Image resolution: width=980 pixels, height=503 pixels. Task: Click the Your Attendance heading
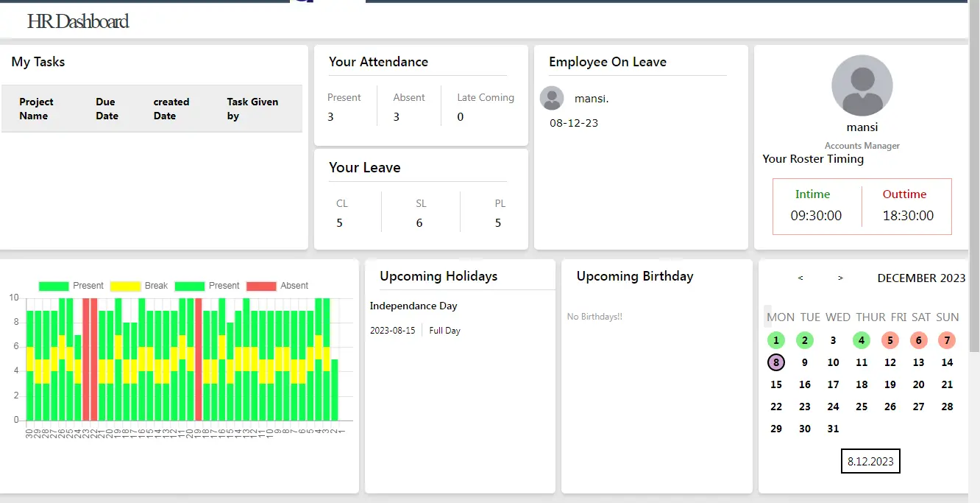coord(378,62)
